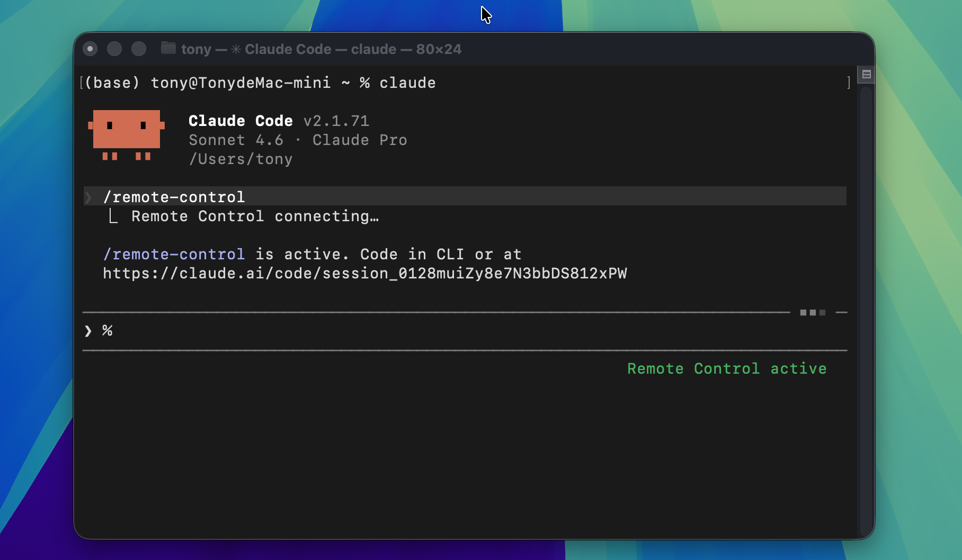Click the /Users/tony working directory path

240,159
